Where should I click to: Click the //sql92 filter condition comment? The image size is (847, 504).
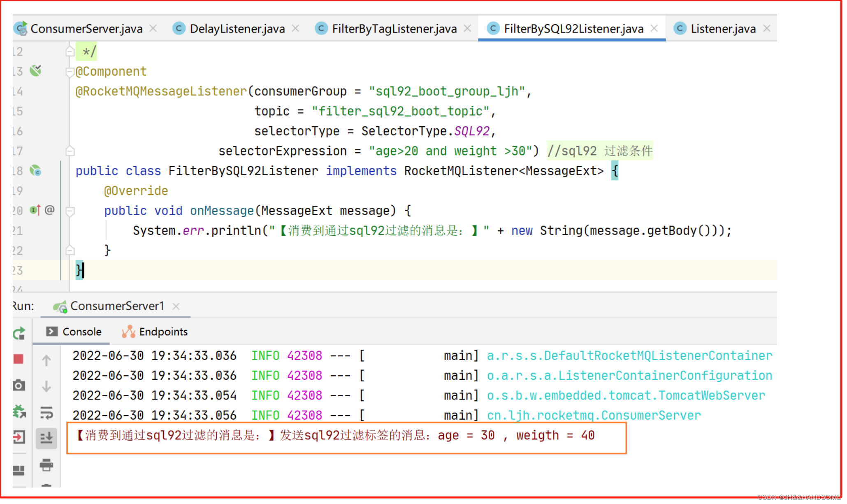[x=600, y=151]
